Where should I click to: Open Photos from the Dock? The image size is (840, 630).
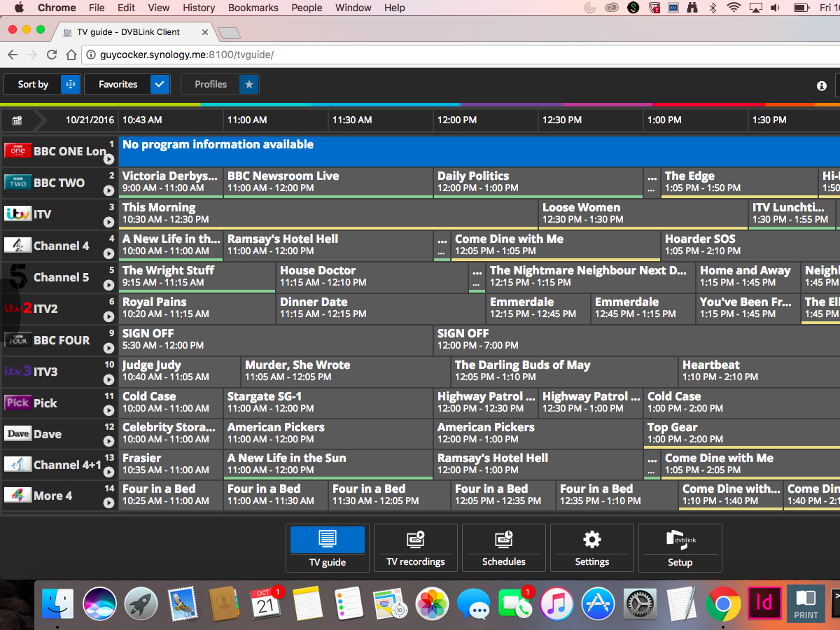click(432, 603)
